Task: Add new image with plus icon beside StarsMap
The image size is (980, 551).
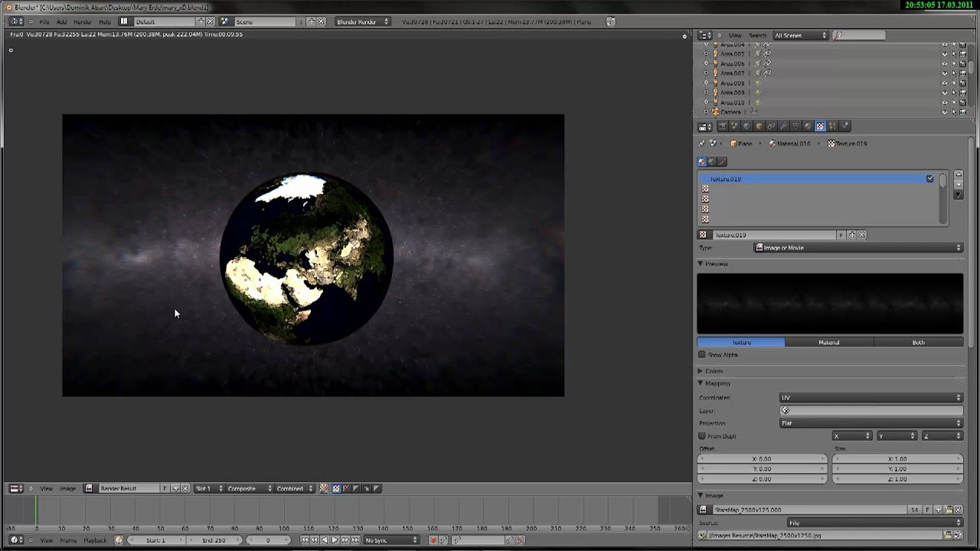Action: (939, 510)
